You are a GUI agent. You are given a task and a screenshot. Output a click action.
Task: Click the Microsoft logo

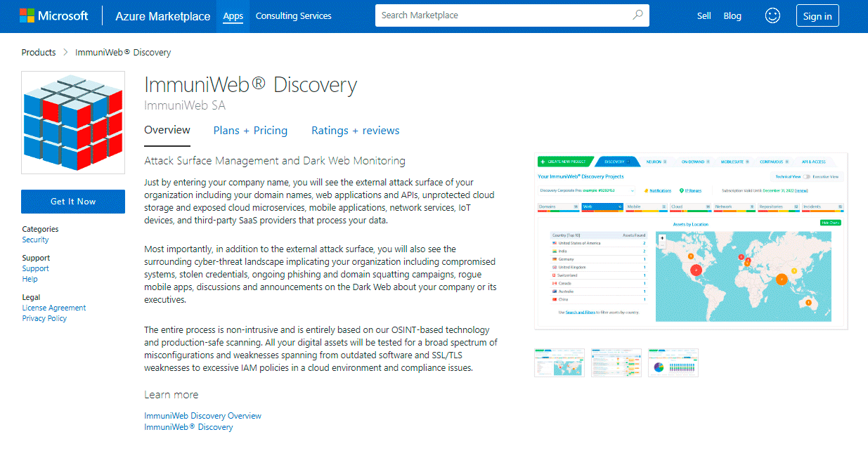[54, 15]
